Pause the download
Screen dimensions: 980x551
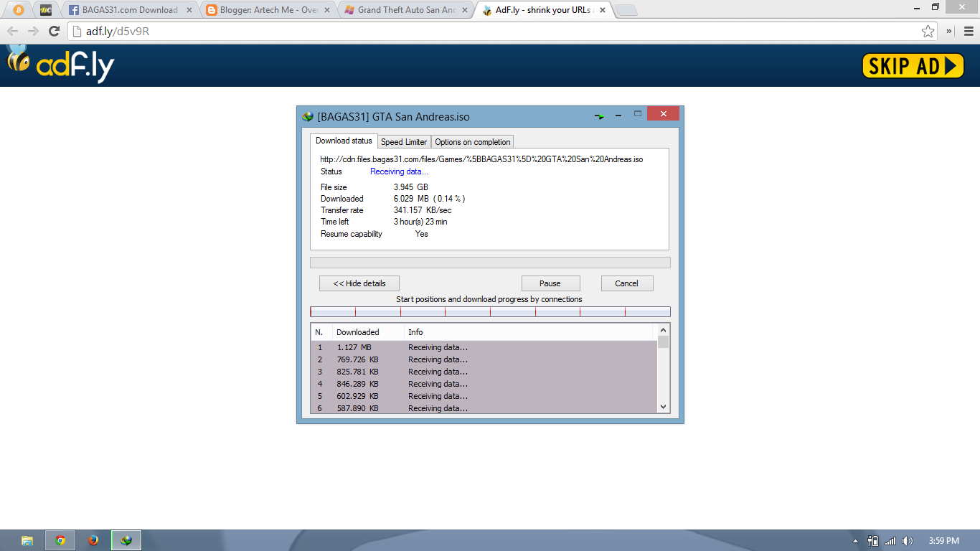pos(550,283)
